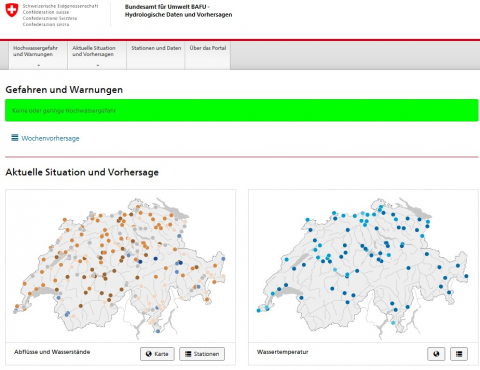
Task: Click the Wassertemperatur caption
Action: point(283,352)
